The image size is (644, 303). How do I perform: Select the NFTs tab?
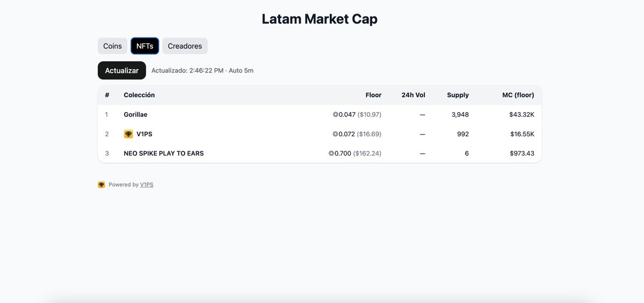(x=144, y=46)
